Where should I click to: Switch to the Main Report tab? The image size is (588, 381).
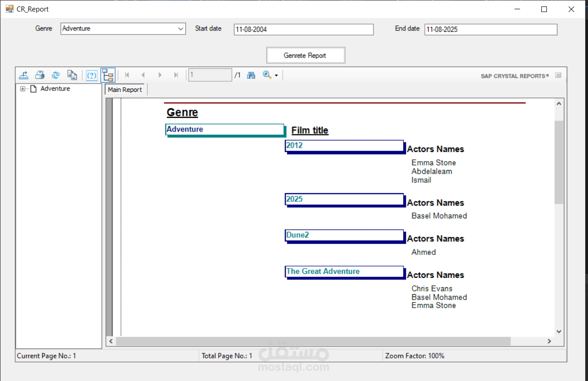(125, 90)
